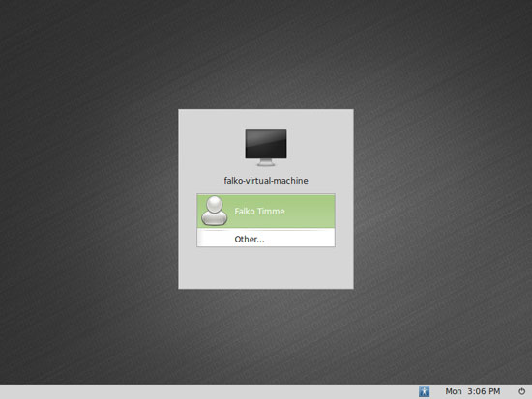Click the Falko Timme avatar icon

(x=214, y=211)
